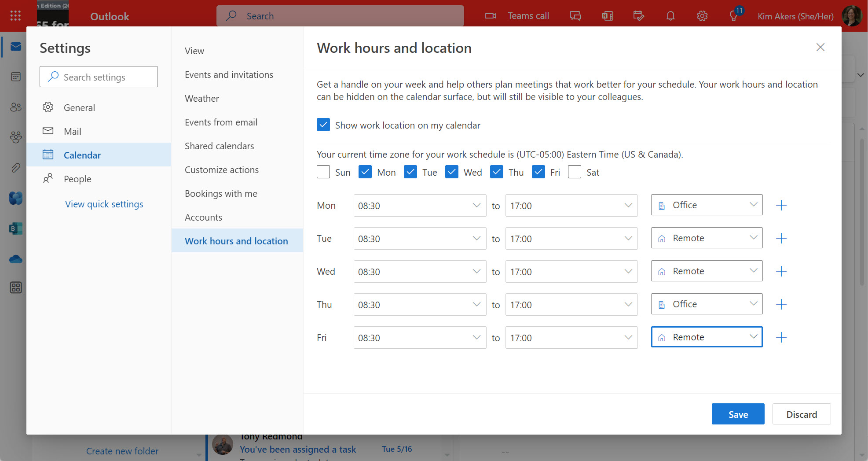
Task: Open the notifications bell icon
Action: click(670, 16)
